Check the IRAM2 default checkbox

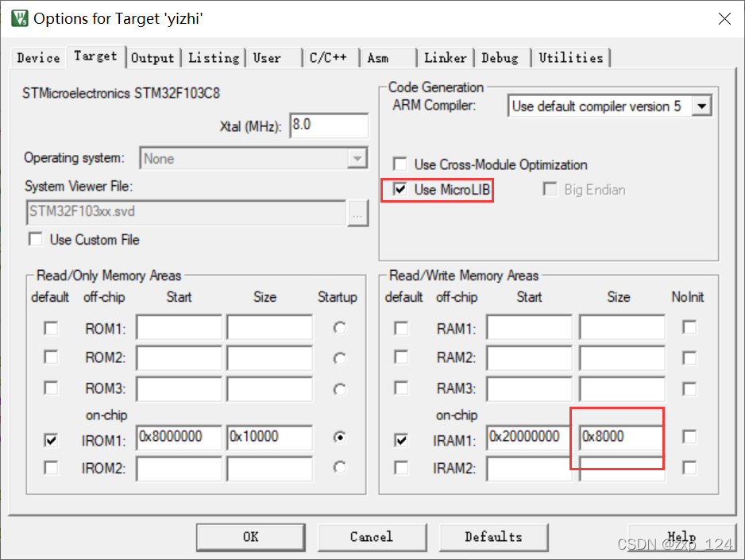(401, 468)
